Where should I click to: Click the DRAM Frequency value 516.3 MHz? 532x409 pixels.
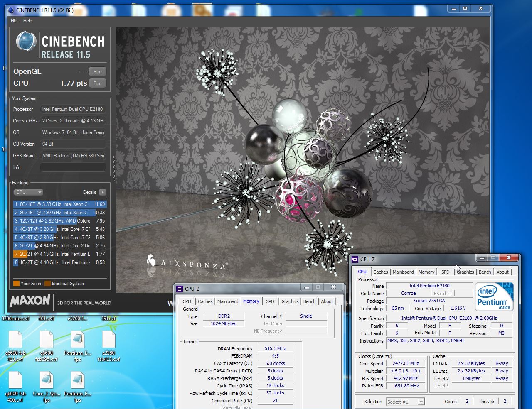tap(275, 349)
